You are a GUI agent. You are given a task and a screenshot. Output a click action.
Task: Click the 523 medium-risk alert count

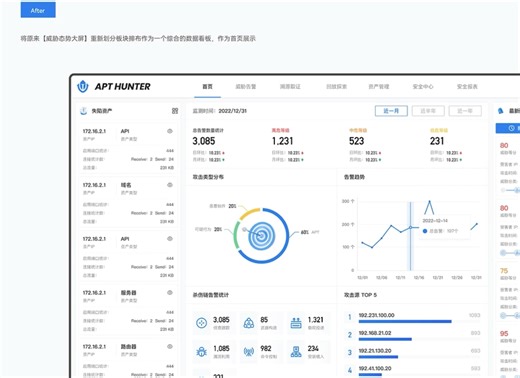(x=357, y=141)
